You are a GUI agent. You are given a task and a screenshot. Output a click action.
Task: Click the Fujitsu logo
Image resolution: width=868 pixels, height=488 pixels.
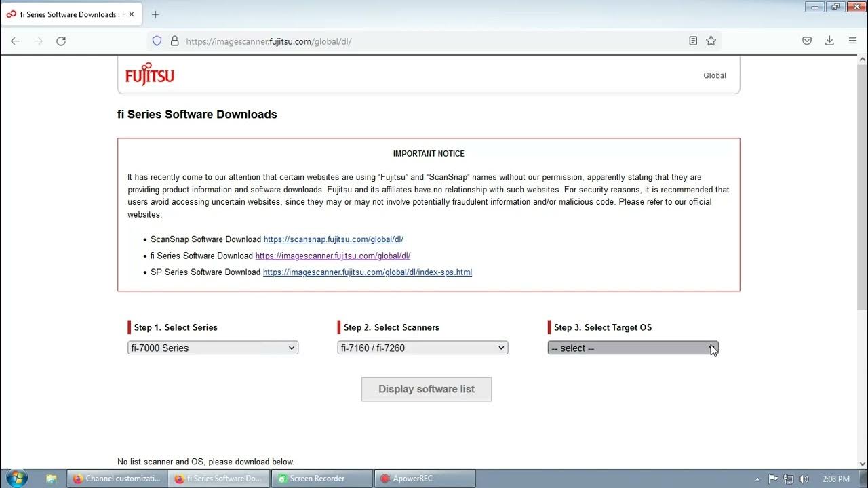click(x=150, y=75)
